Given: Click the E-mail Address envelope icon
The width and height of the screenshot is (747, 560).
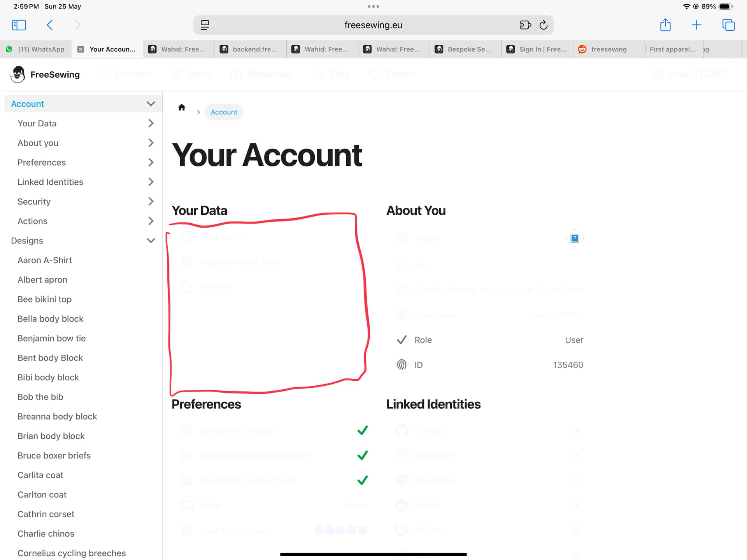Looking at the screenshot, I should click(x=401, y=290).
